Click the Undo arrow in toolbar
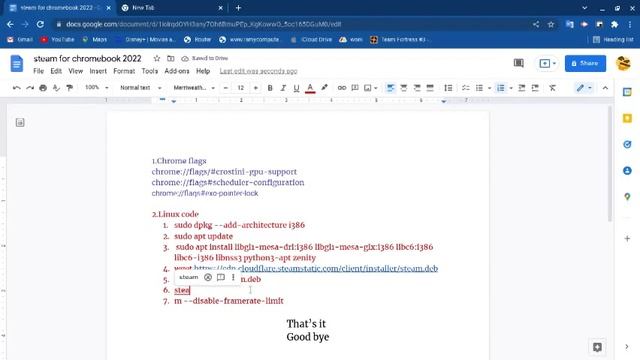The height and width of the screenshot is (360, 640). coord(17,88)
